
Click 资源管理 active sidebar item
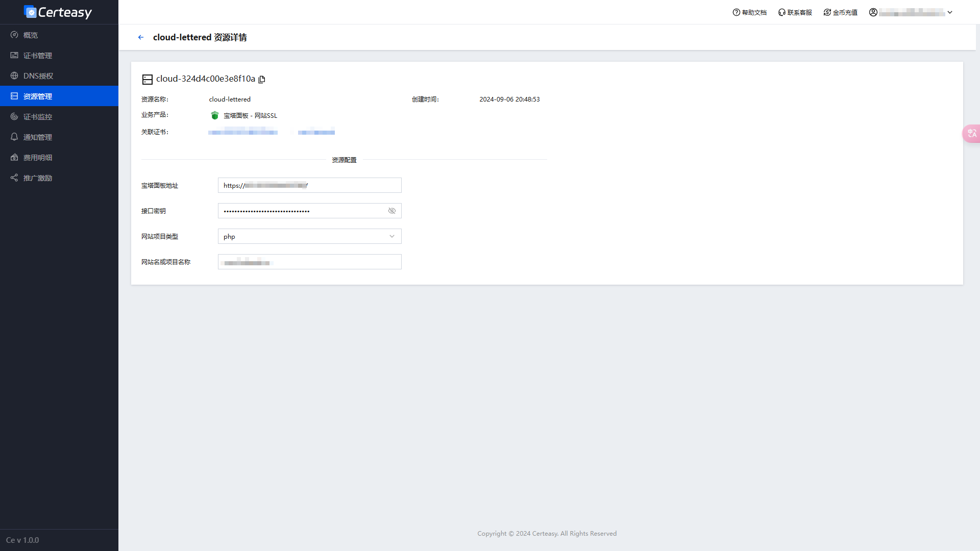click(x=59, y=95)
